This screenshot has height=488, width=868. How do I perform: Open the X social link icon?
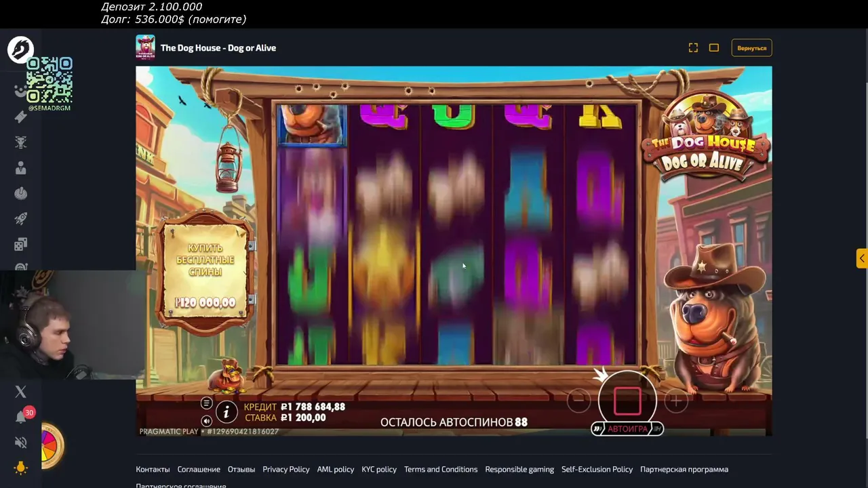point(20,392)
